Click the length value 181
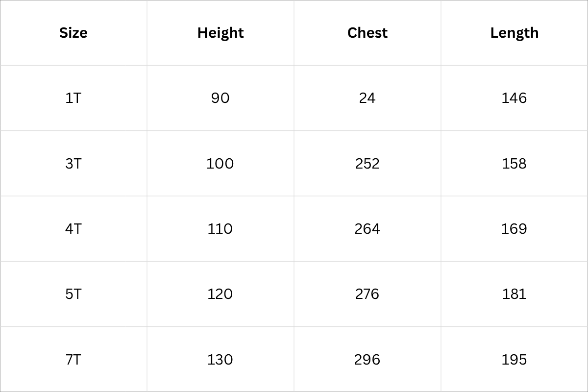 [514, 294]
